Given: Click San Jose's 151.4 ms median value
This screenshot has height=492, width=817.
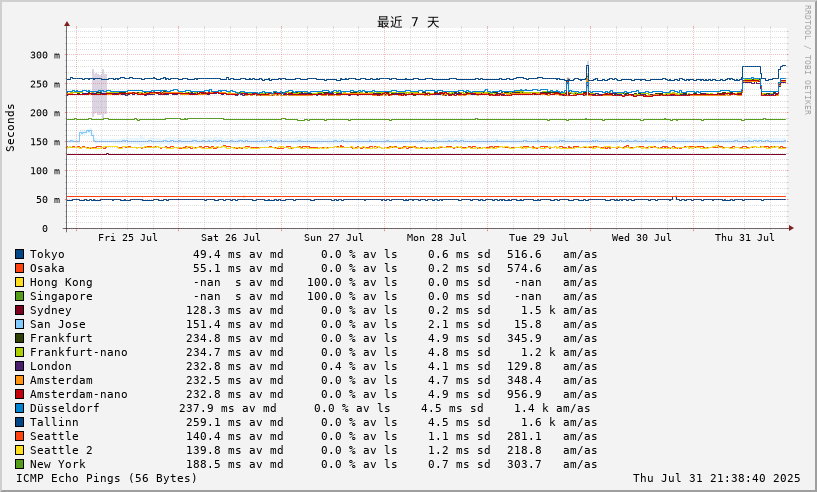Looking at the screenshot, I should pyautogui.click(x=214, y=325).
